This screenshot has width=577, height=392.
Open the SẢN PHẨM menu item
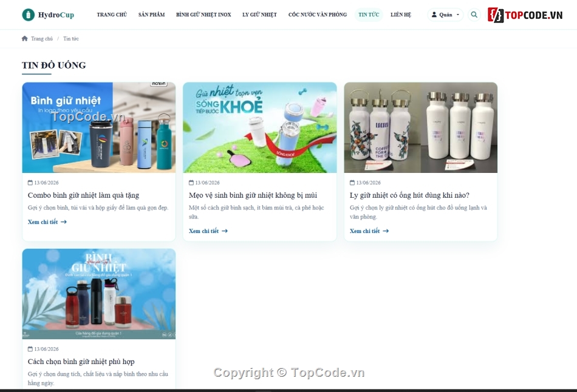coord(152,15)
